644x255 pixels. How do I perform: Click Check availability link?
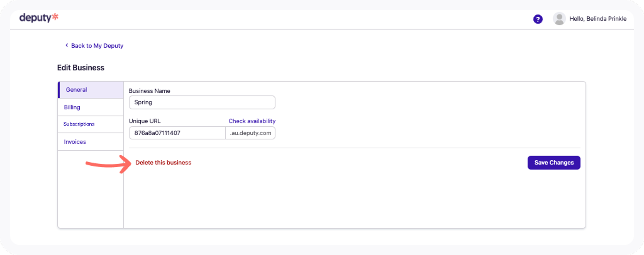coord(252,121)
